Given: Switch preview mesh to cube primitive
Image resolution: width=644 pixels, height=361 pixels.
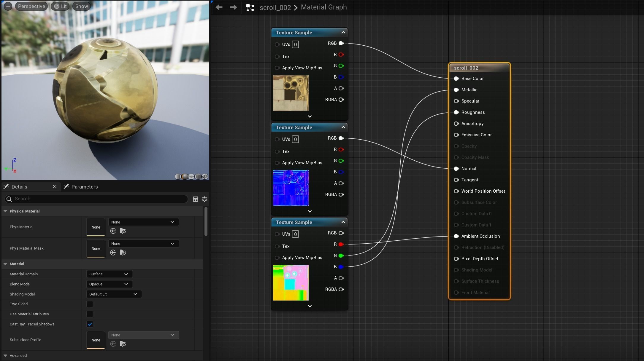Looking at the screenshot, I should 198,177.
